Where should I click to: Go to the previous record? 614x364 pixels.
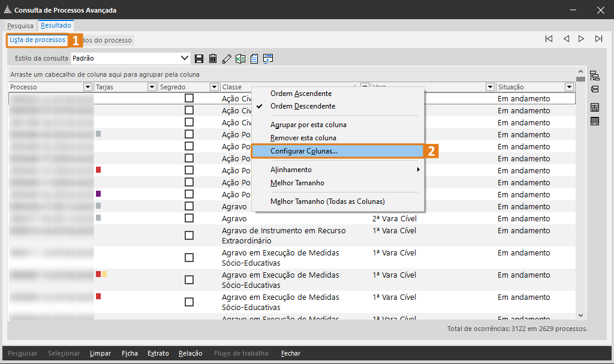[x=566, y=39]
